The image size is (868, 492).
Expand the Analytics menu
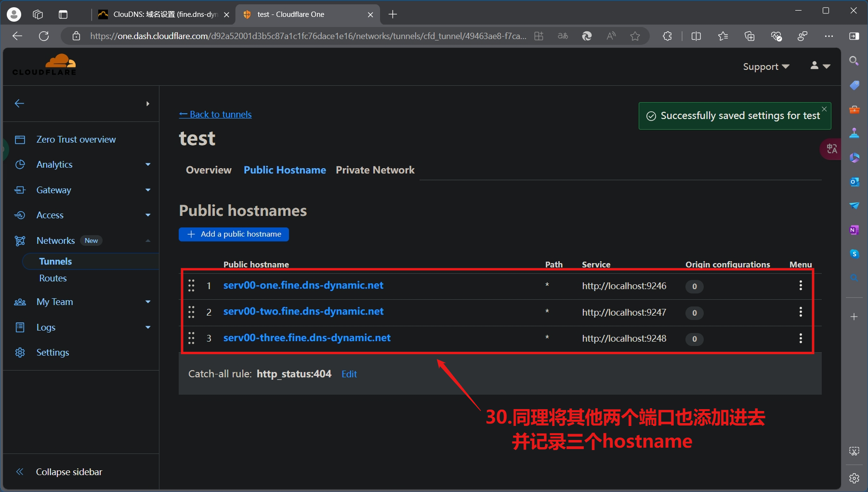[x=148, y=164]
